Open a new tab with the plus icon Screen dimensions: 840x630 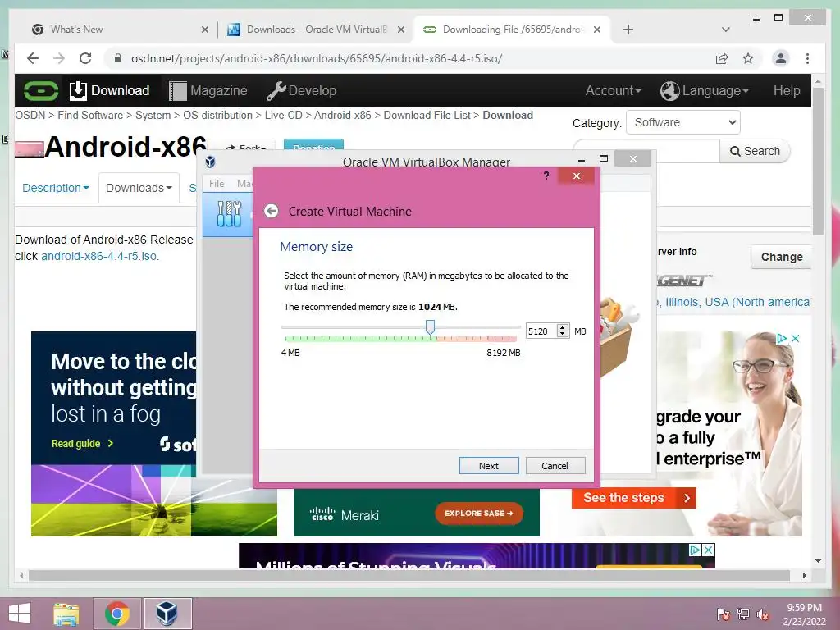point(628,30)
